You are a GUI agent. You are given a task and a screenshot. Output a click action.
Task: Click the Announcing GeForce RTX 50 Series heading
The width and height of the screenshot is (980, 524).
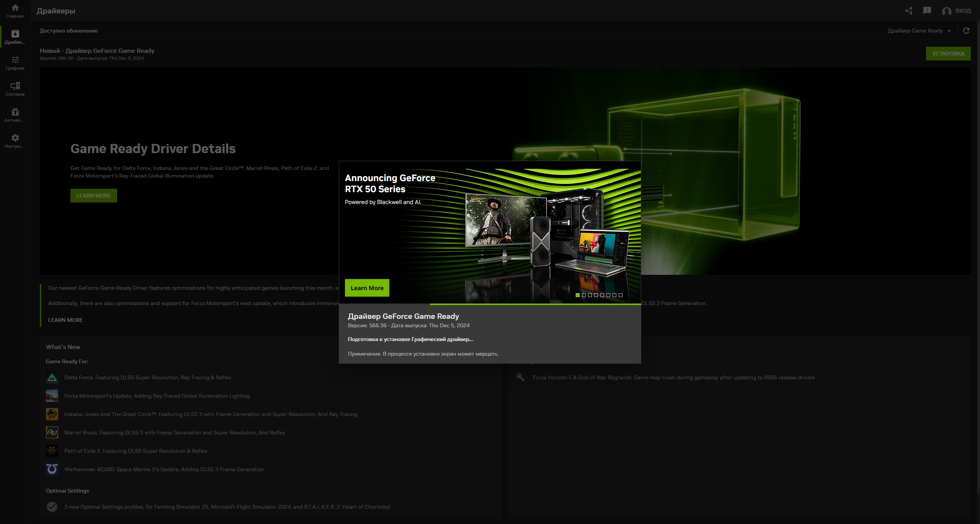point(390,183)
